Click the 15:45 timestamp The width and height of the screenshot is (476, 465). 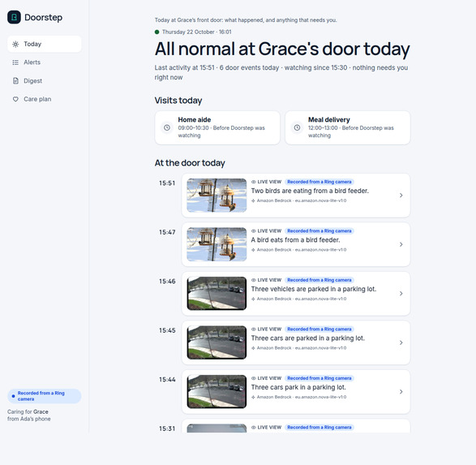click(167, 330)
